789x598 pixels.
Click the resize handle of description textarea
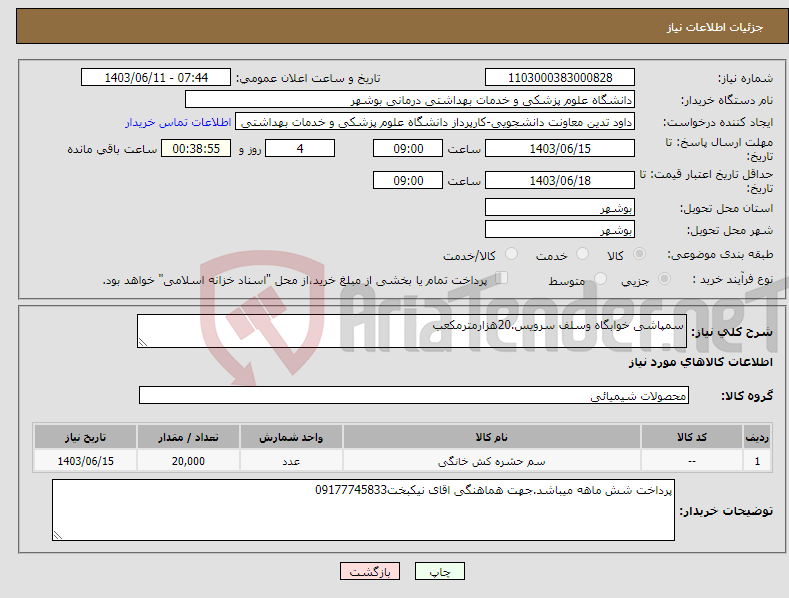(143, 342)
